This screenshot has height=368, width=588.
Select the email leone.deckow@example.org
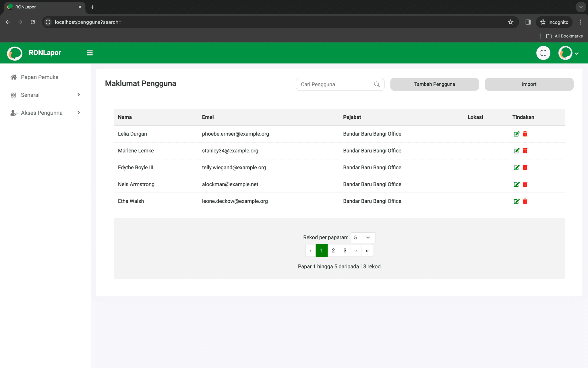[235, 201]
